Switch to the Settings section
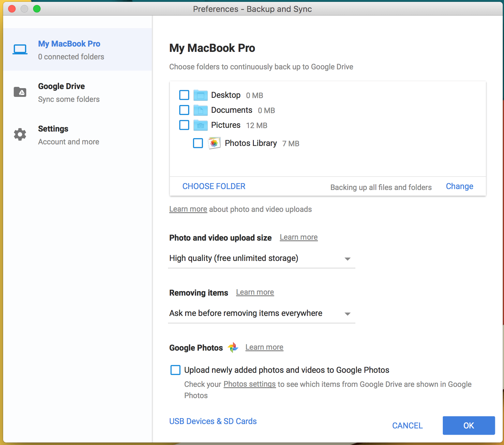The width and height of the screenshot is (504, 445). [x=78, y=134]
